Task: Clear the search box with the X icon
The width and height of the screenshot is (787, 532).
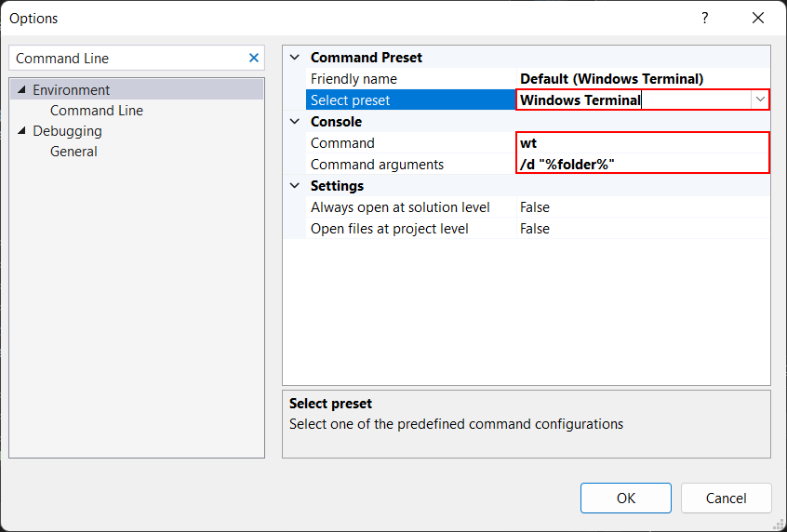Action: click(x=254, y=58)
